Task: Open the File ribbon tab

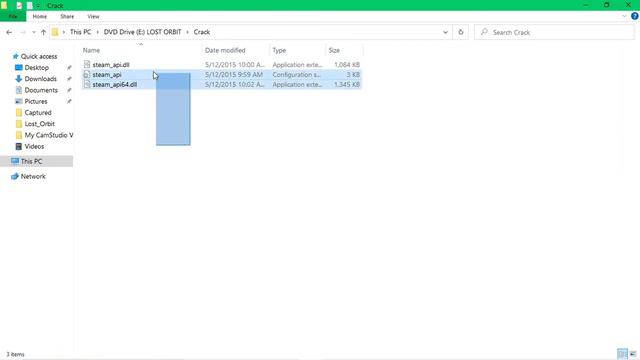Action: (x=13, y=16)
